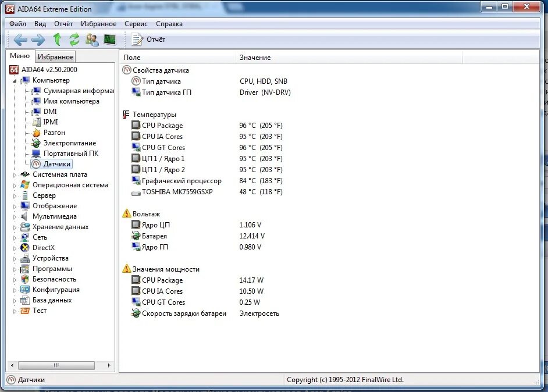Click the Температуры thermometer icon
The image size is (548, 392).
point(126,114)
